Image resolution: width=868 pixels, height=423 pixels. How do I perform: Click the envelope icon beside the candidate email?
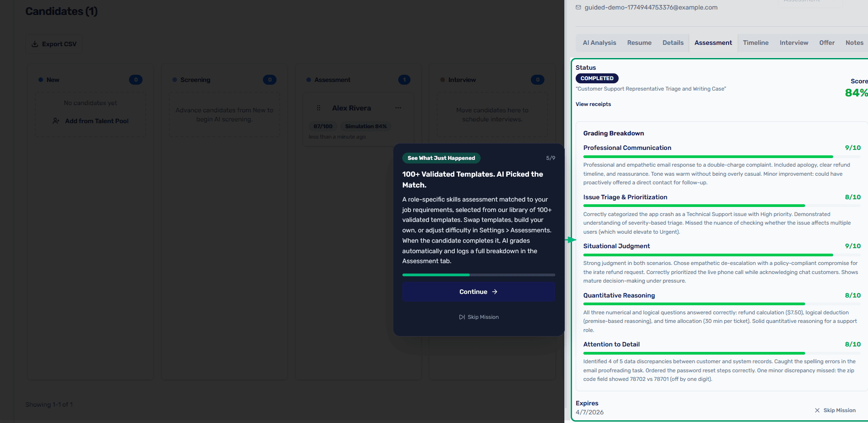point(578,7)
